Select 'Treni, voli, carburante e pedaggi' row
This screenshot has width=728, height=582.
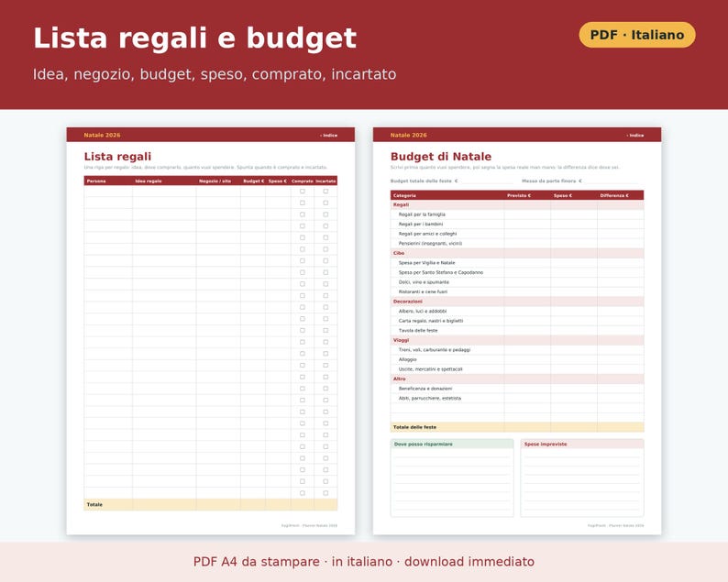[x=517, y=350]
